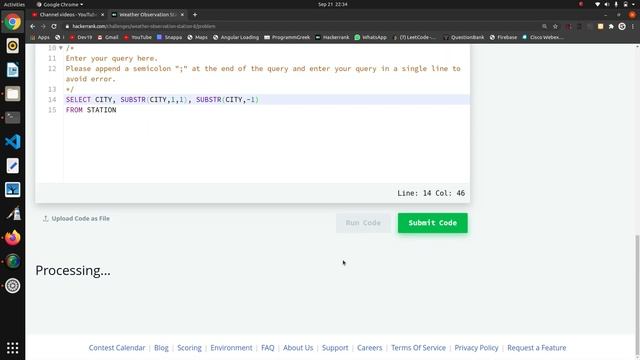
Task: Open the YouTube bookmark
Action: click(x=138, y=37)
